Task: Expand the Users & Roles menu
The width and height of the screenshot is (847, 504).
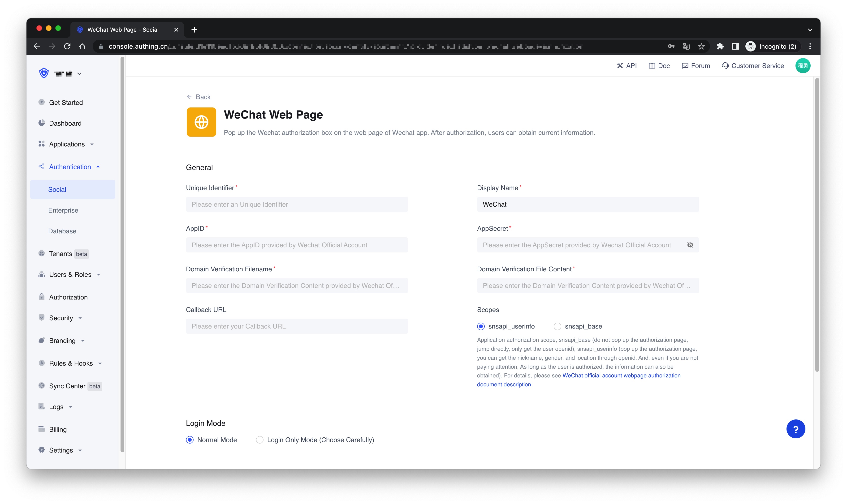Action: click(70, 274)
